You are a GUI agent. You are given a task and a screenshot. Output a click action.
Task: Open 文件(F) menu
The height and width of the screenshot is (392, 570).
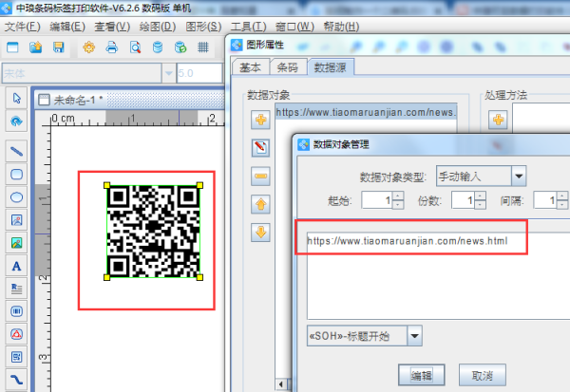pos(22,27)
